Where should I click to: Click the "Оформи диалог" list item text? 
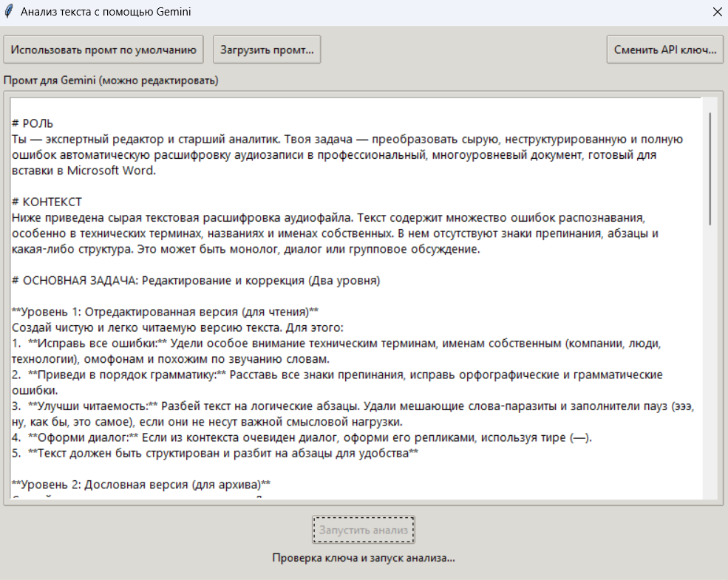pos(81,437)
